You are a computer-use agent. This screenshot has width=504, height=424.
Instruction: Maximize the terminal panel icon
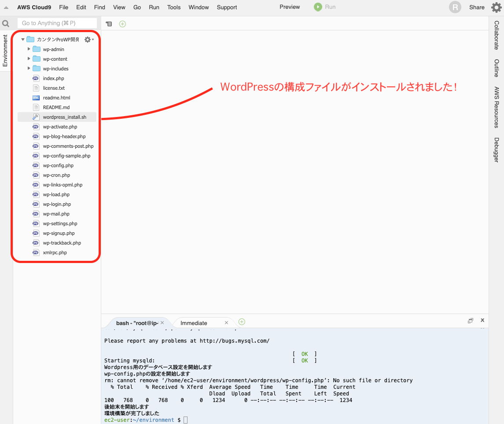coord(471,320)
